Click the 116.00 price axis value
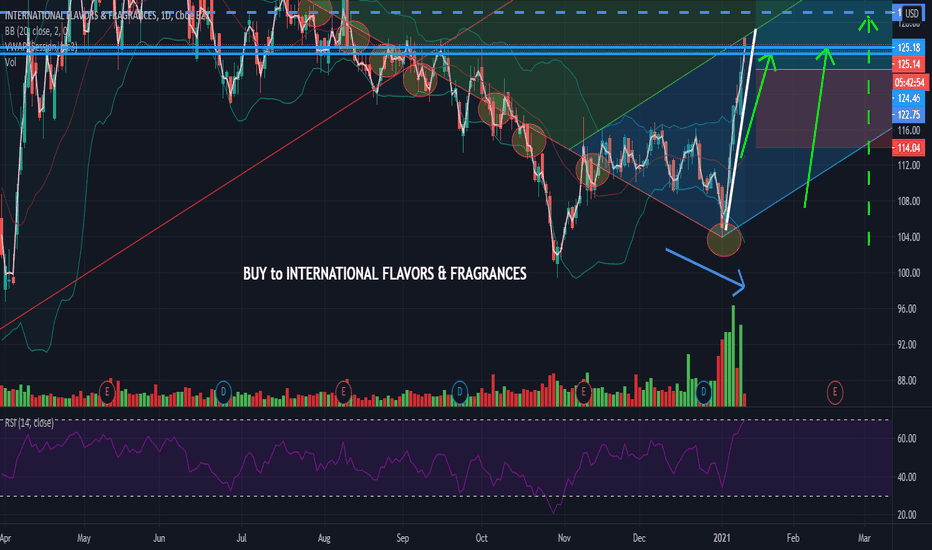The image size is (932, 550). pos(909,130)
